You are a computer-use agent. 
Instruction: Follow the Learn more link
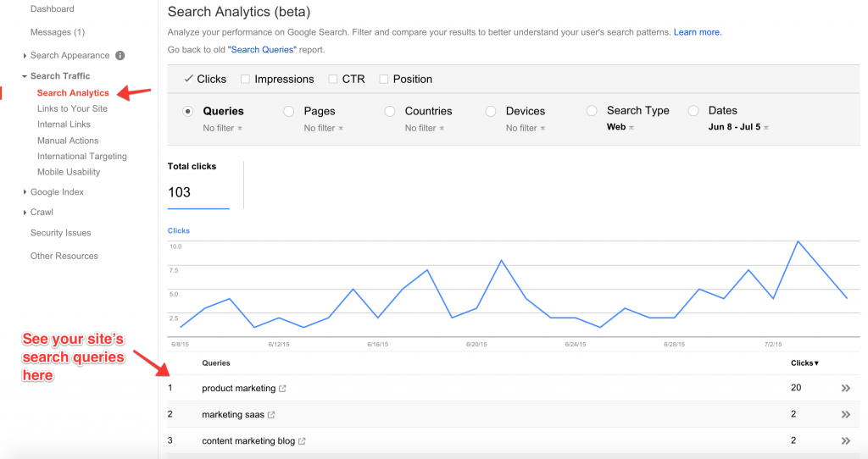tap(698, 32)
